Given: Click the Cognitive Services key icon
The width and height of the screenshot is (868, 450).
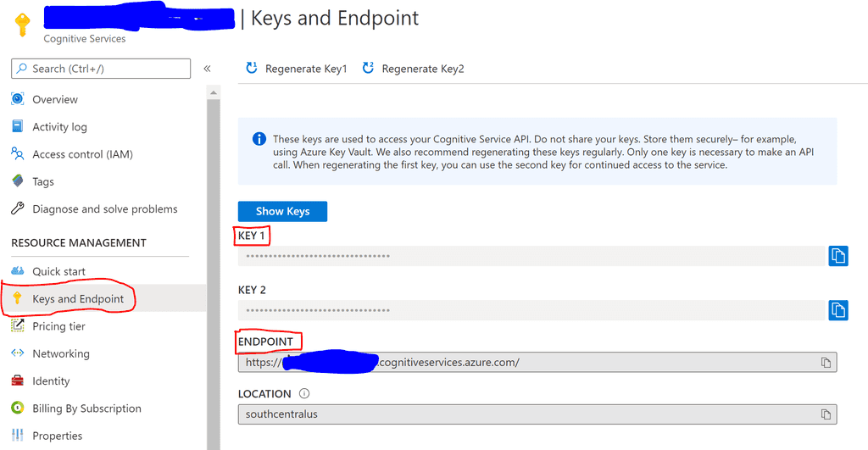Looking at the screenshot, I should click(22, 25).
